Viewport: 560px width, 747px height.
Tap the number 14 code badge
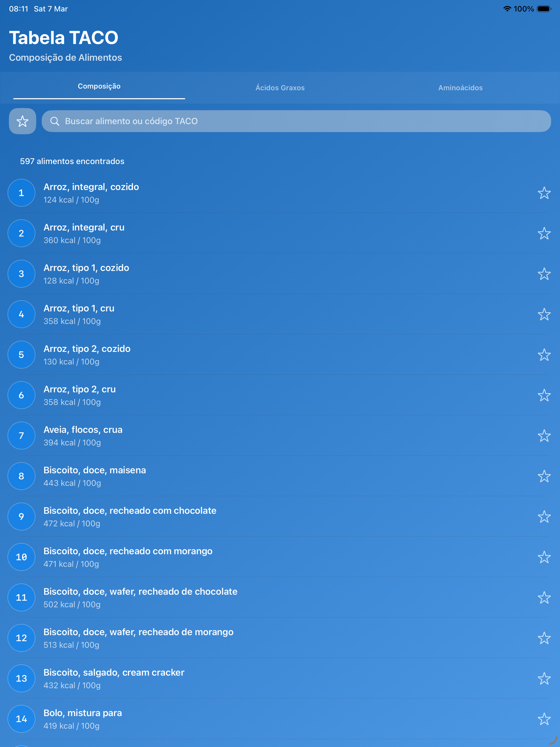(21, 719)
